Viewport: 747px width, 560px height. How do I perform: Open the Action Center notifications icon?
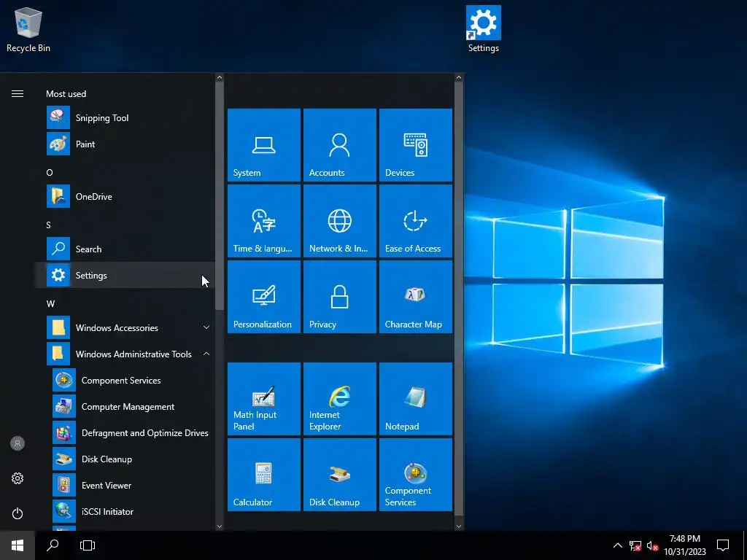pos(723,545)
